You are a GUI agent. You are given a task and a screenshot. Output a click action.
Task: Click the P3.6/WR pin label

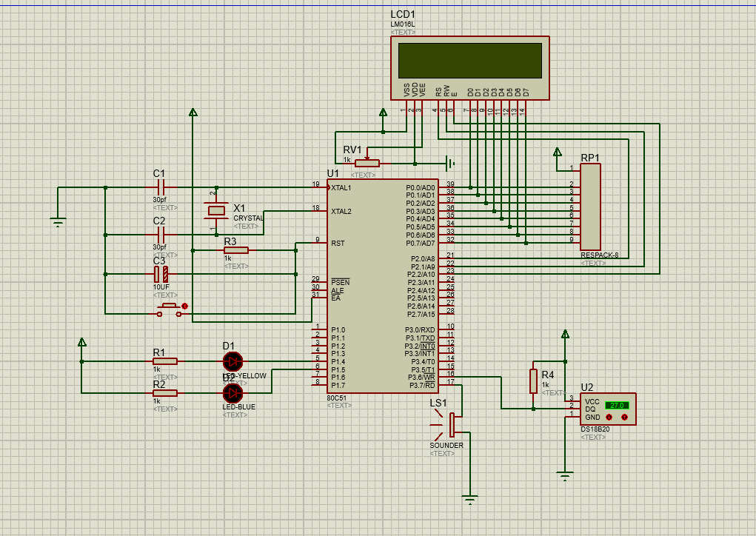tap(421, 378)
